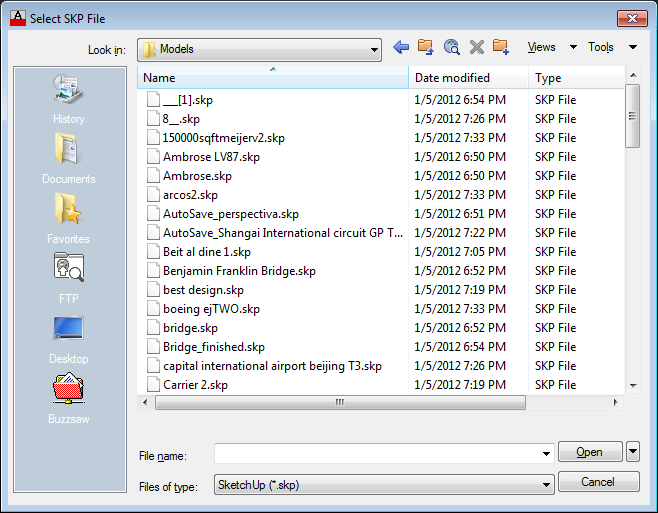This screenshot has width=658, height=513.
Task: Open the Documents place in sidebar
Action: pos(69,159)
